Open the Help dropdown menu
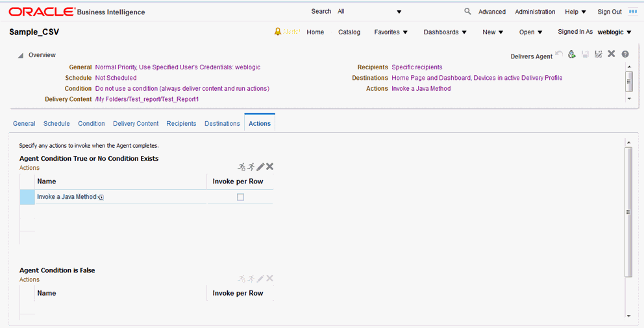Image resolution: width=644 pixels, height=328 pixels. [575, 12]
